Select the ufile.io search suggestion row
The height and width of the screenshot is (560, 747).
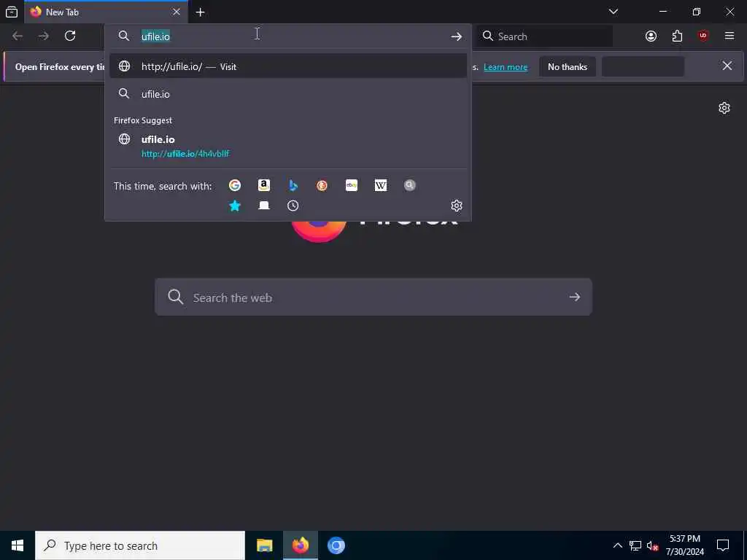point(287,94)
